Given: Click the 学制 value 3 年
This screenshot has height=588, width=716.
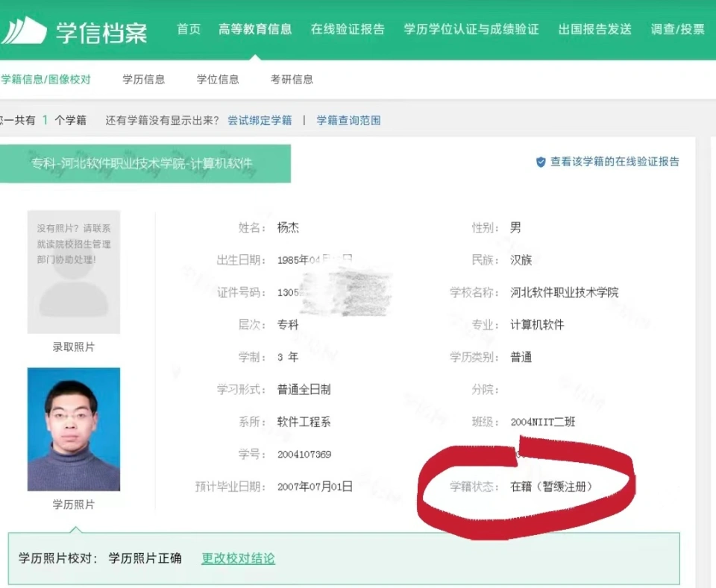Looking at the screenshot, I should pyautogui.click(x=288, y=357).
